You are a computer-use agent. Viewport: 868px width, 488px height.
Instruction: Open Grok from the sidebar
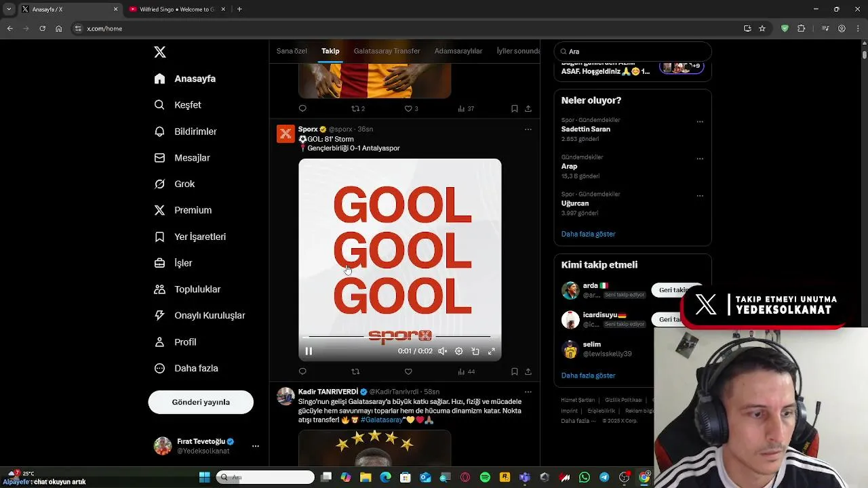click(175, 184)
